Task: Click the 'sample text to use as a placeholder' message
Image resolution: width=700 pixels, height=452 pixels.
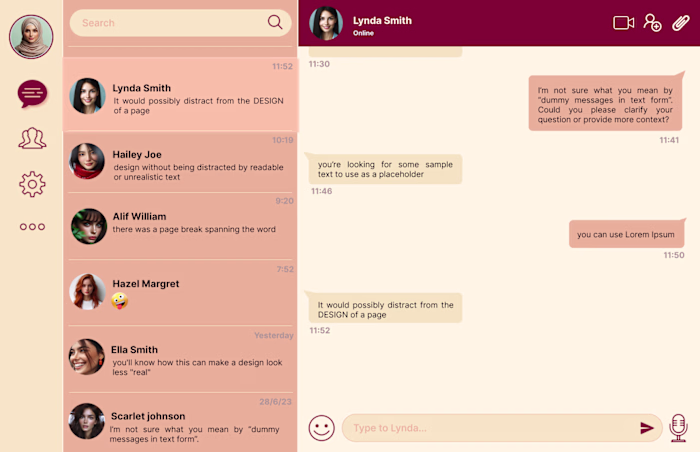Action: click(385, 169)
